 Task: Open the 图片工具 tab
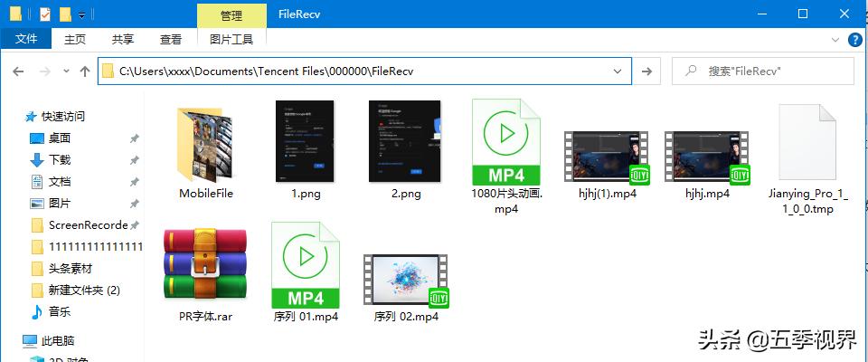231,39
